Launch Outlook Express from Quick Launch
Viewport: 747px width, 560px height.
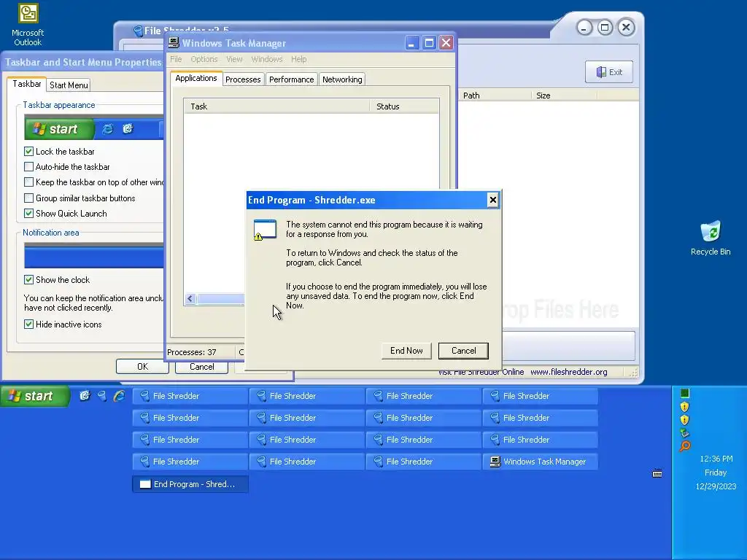(85, 396)
